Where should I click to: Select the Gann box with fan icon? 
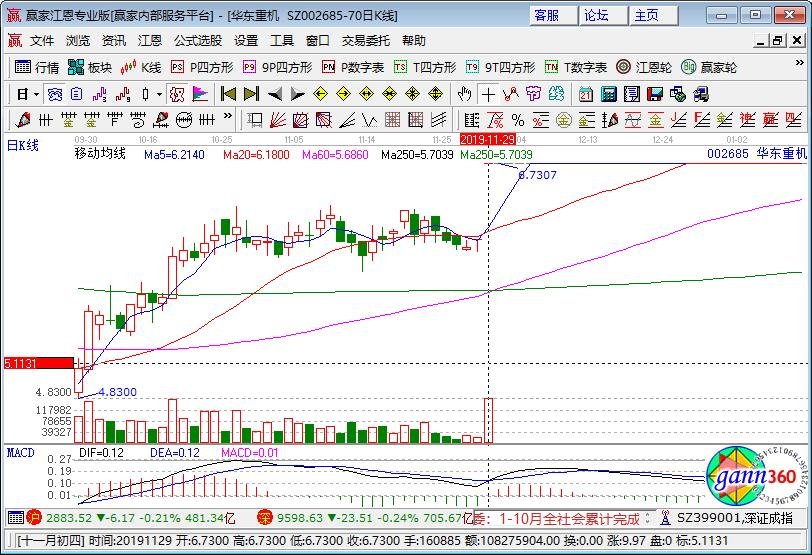300,120
